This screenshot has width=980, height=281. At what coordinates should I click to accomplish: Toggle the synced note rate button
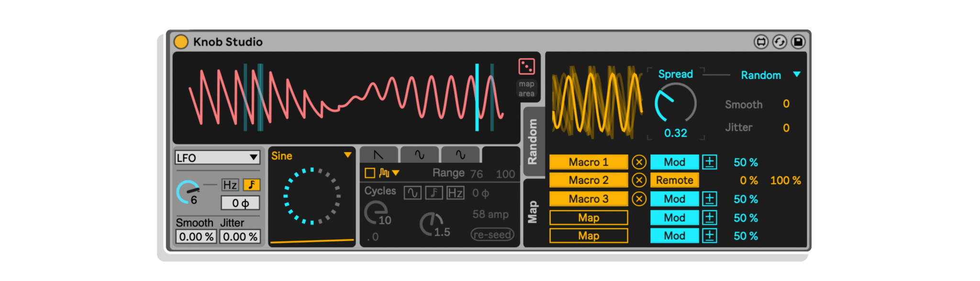tap(251, 185)
